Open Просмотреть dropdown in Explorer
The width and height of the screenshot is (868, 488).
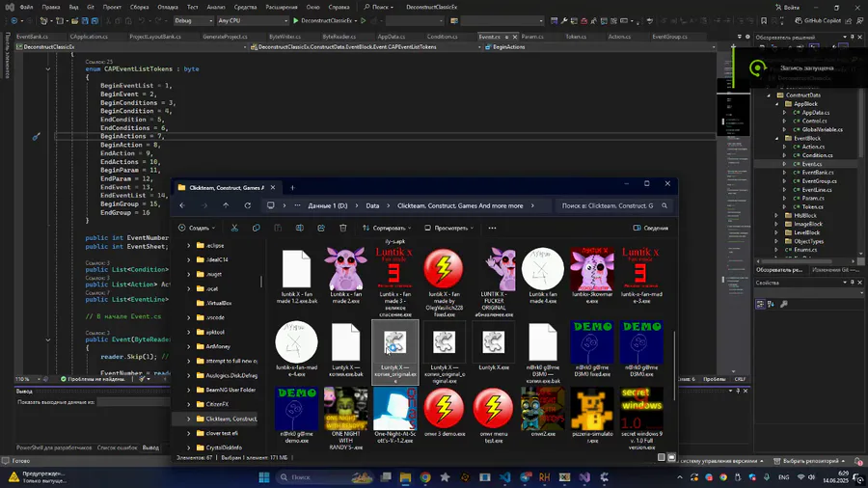tap(448, 228)
